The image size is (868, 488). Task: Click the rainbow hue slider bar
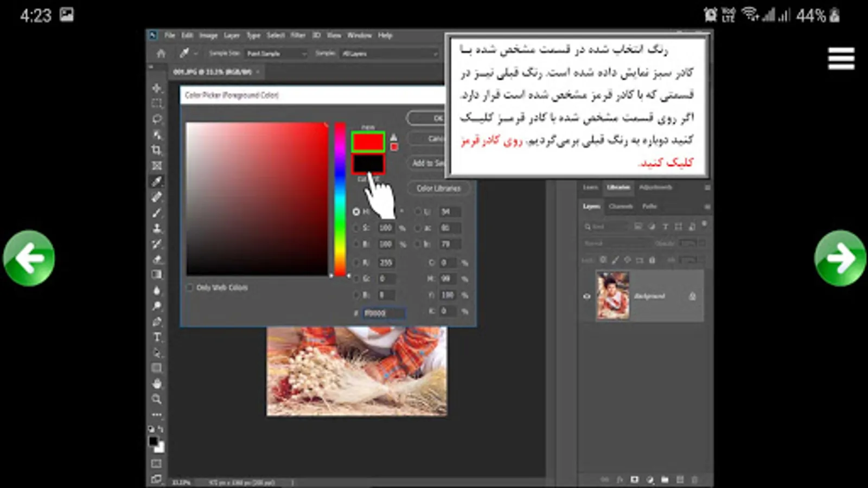[340, 199]
